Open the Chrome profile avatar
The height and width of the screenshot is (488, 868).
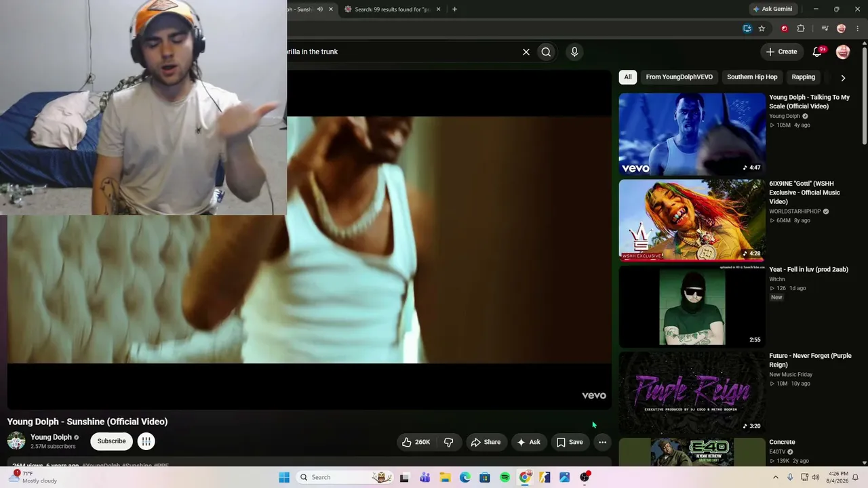tap(842, 28)
